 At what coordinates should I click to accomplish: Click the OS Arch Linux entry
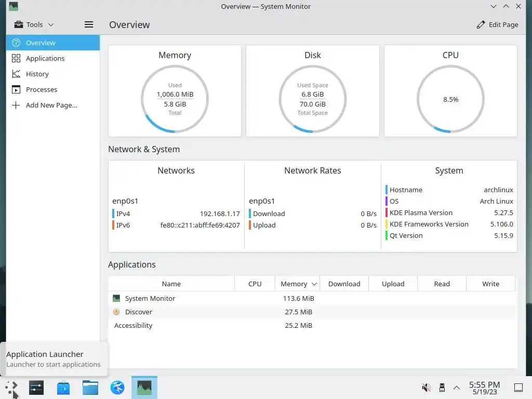point(449,201)
